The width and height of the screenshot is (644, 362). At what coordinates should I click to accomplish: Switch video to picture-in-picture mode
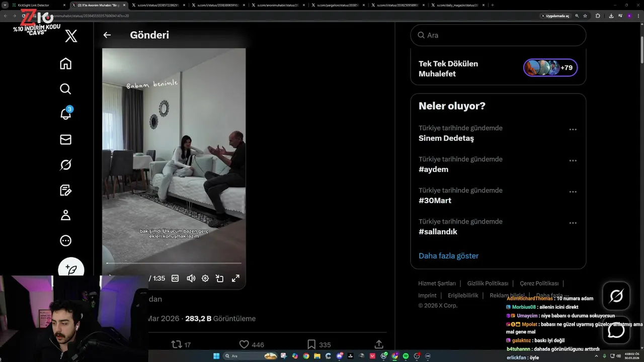pos(220,278)
